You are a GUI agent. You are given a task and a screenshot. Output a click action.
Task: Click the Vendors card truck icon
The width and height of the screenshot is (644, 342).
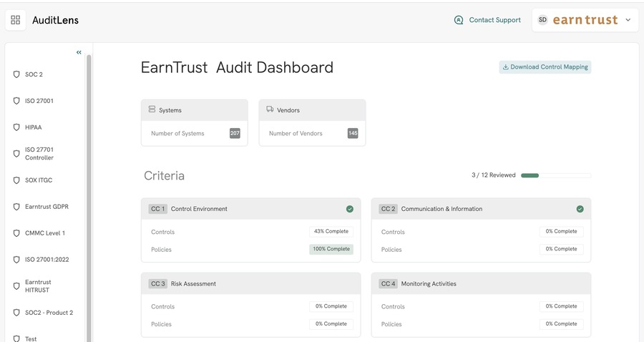(270, 109)
